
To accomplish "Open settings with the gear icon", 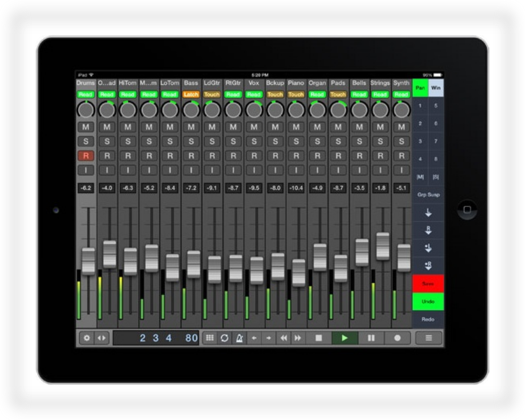I will click(86, 338).
